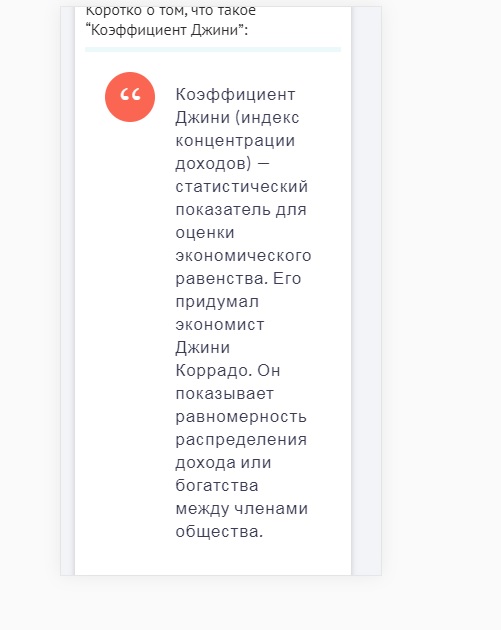
Task: Click the final word “общества.”
Action: coord(219,532)
